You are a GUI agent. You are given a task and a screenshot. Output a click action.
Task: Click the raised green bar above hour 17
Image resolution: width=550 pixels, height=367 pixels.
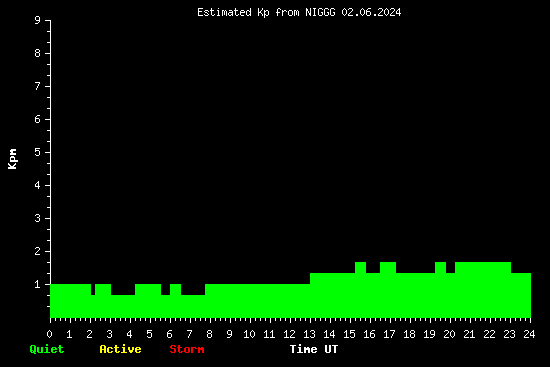coord(388,267)
